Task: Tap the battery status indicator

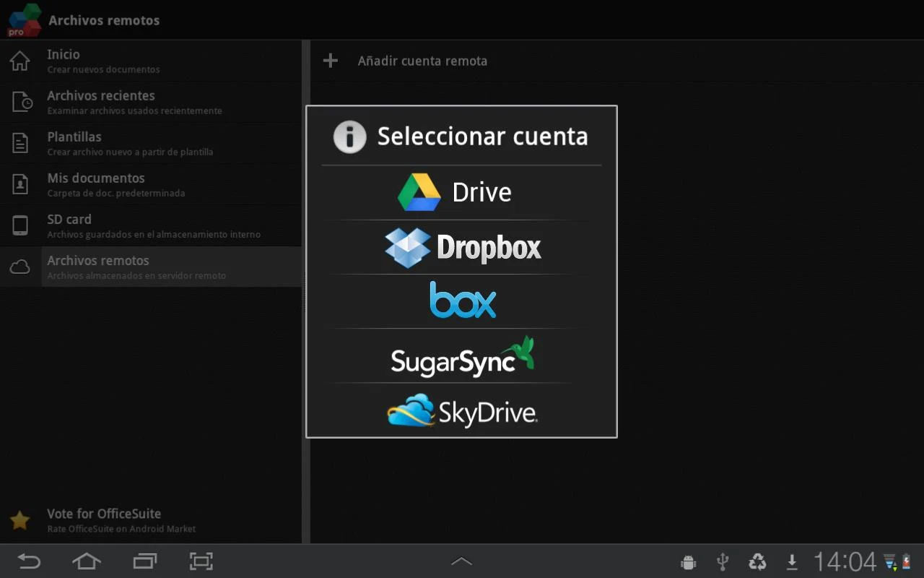Action: click(x=907, y=561)
